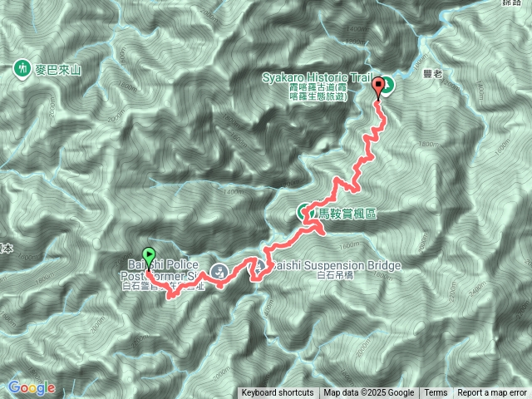Open the Terms link
Screen dimensions: 532x399
pos(436,393)
